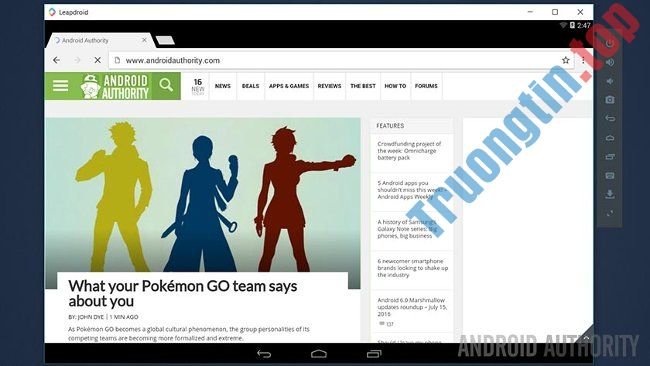Open the DEALS menu item
This screenshot has height=366, width=650.
250,86
